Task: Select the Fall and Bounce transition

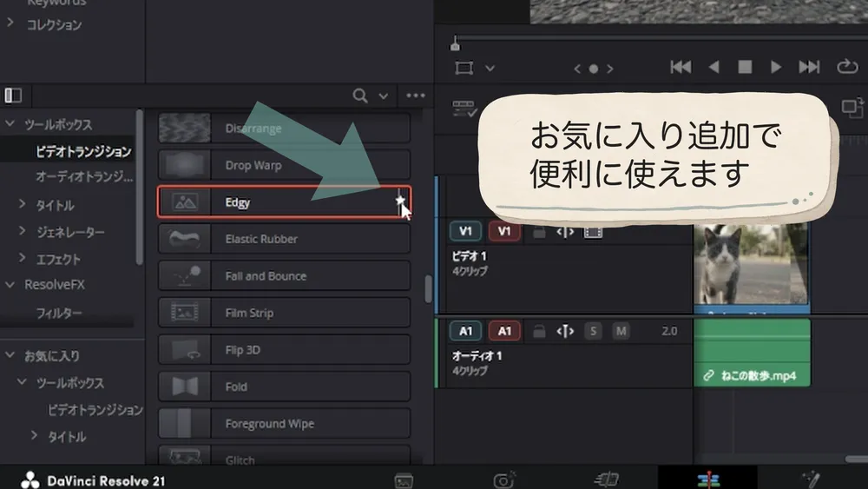Action: pyautogui.click(x=284, y=276)
